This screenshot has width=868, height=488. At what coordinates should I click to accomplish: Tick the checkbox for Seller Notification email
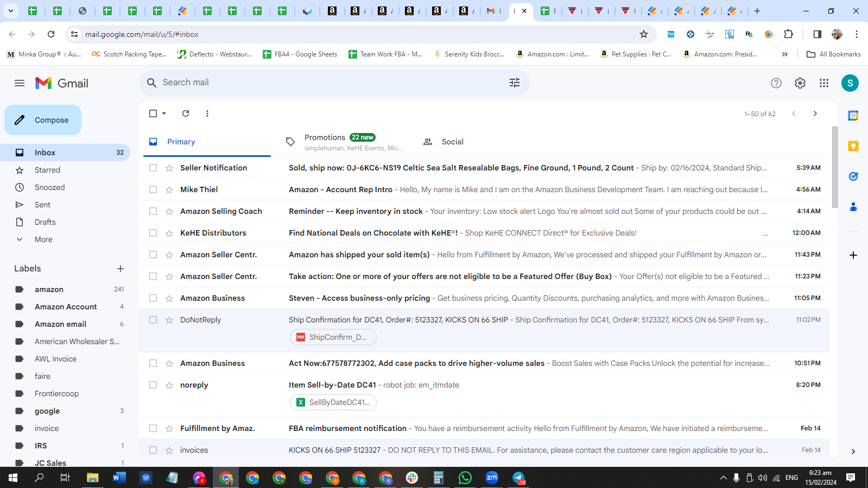153,168
